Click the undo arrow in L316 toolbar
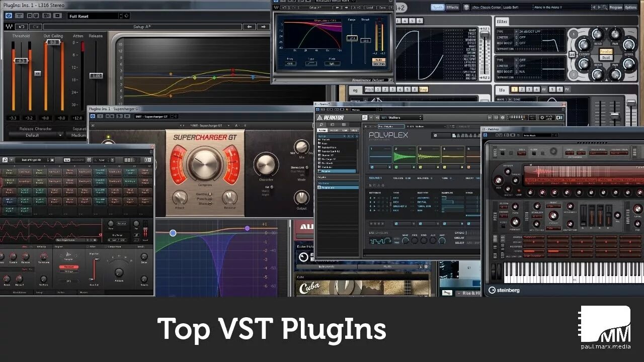Viewport: 644px width, 362px height. point(21,27)
